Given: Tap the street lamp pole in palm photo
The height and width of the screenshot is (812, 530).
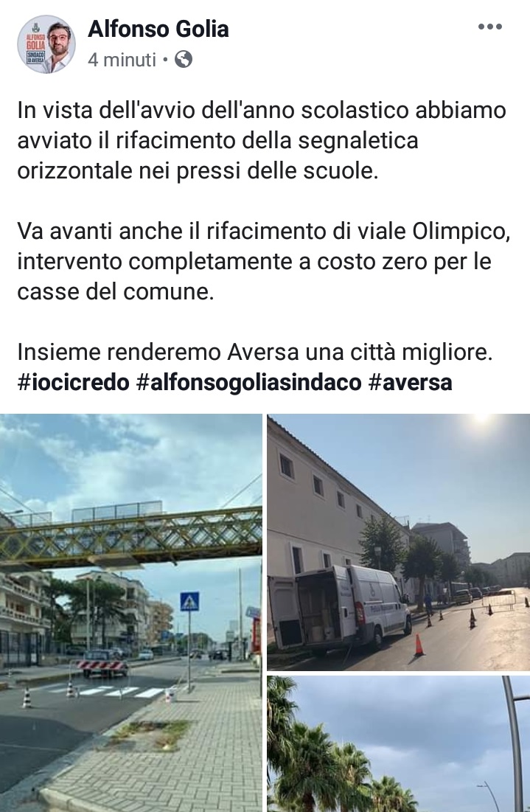Looking at the screenshot, I should pyautogui.click(x=515, y=743).
